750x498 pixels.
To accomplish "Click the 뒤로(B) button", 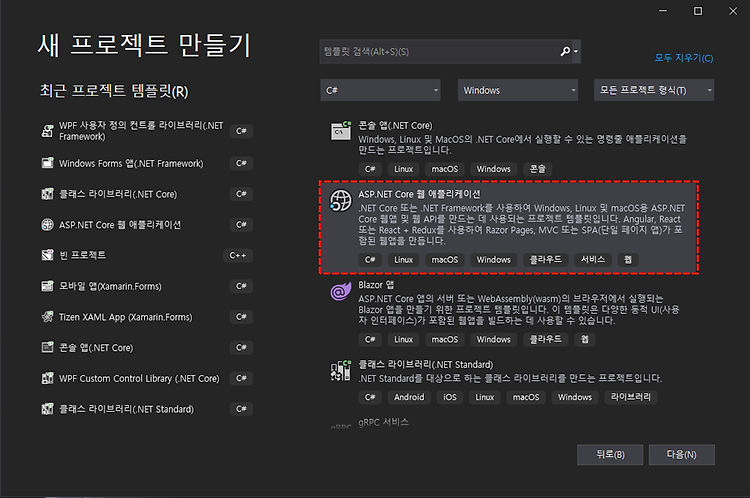I will [x=610, y=454].
